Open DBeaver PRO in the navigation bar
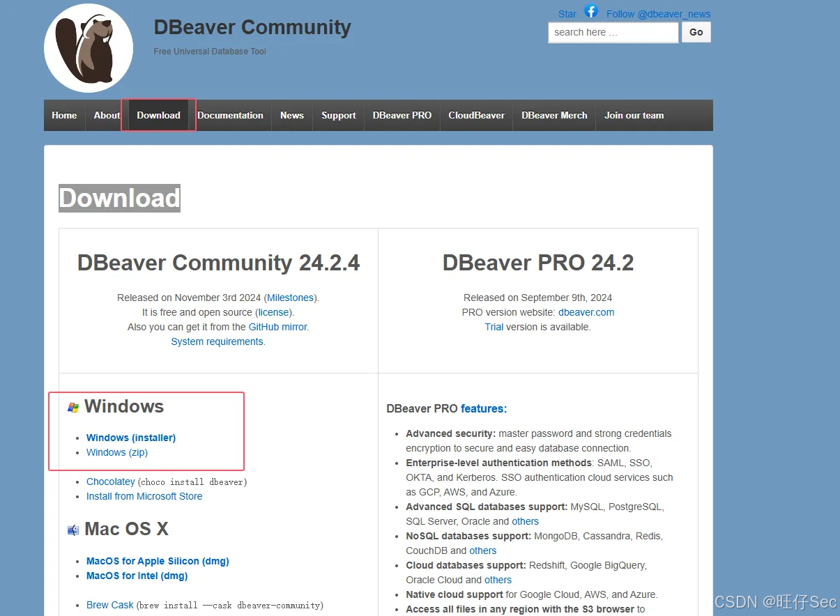Image resolution: width=840 pixels, height=616 pixels. pos(402,115)
